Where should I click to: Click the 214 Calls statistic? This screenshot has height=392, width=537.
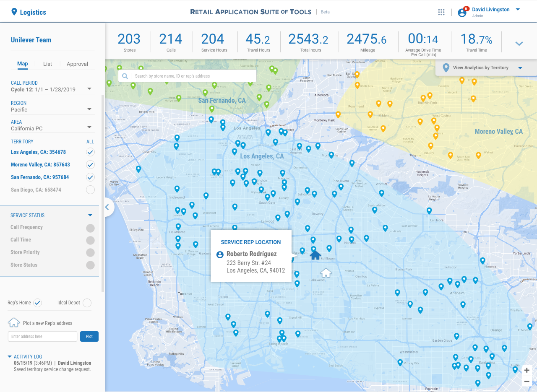[x=171, y=42]
